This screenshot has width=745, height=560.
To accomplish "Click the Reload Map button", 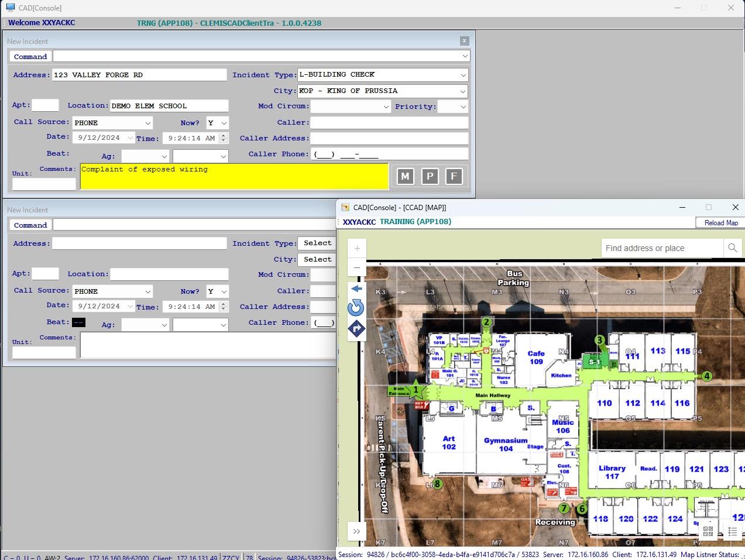I will [720, 223].
